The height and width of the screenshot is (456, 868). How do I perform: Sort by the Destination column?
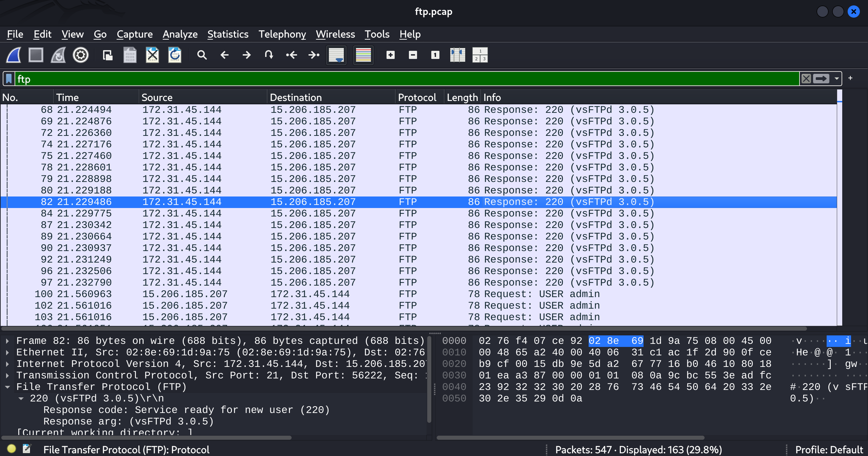(331, 98)
